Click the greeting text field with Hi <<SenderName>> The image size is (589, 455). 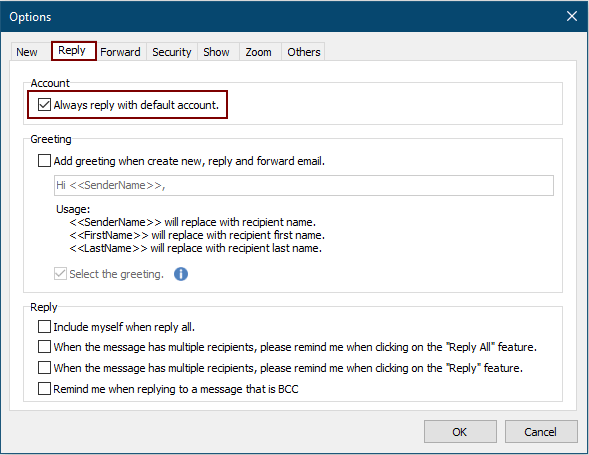click(304, 185)
